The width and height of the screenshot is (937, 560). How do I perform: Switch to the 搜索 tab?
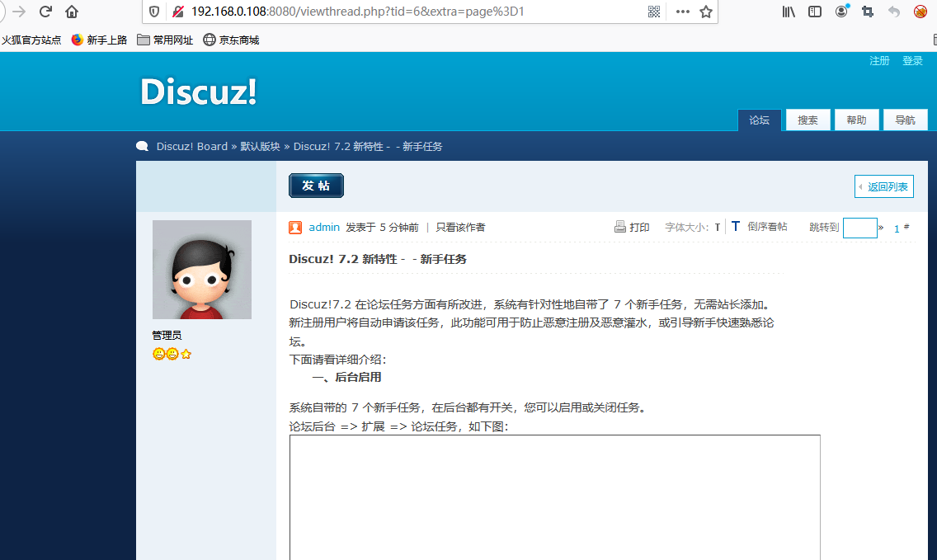point(808,120)
